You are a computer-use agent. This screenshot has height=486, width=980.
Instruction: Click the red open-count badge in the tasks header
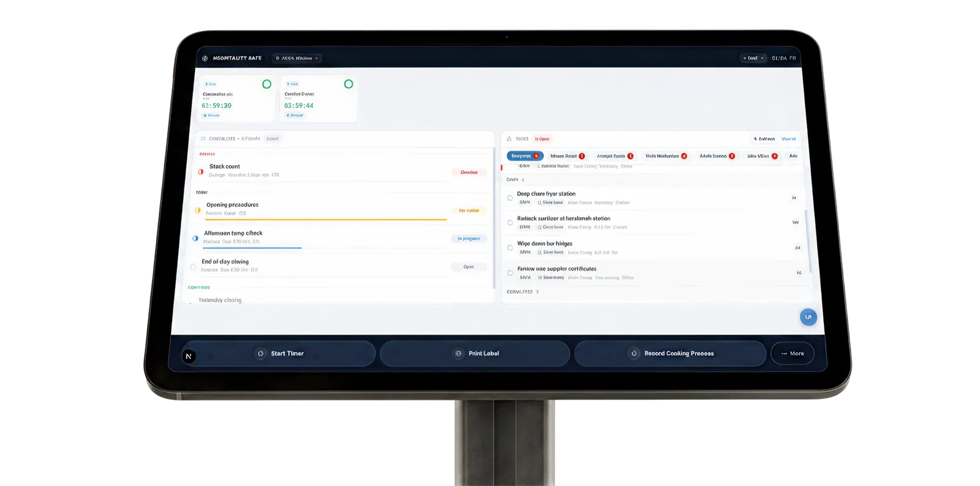click(542, 139)
